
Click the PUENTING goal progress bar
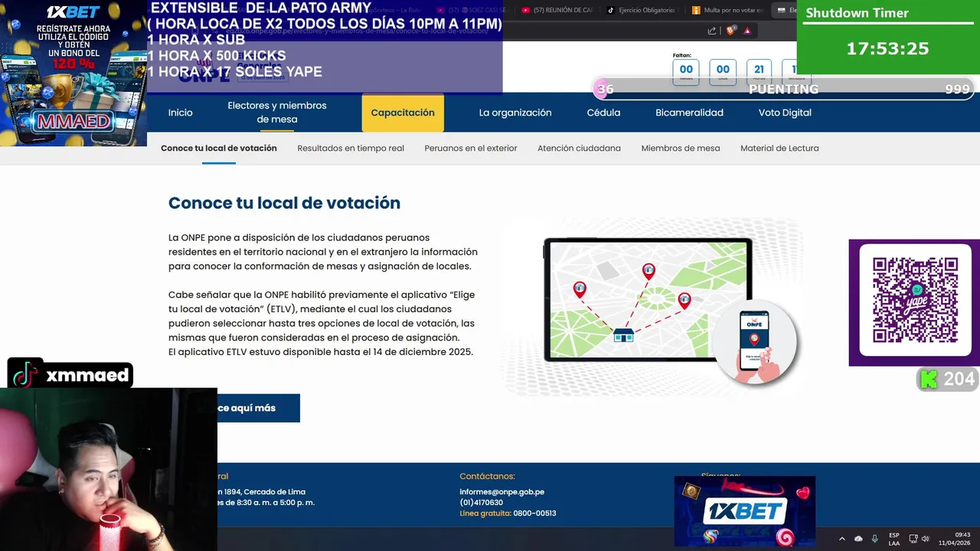785,89
